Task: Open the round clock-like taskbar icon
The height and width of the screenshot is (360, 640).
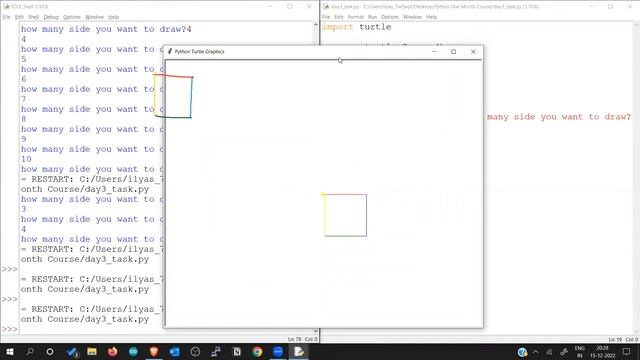Action: tap(195, 351)
